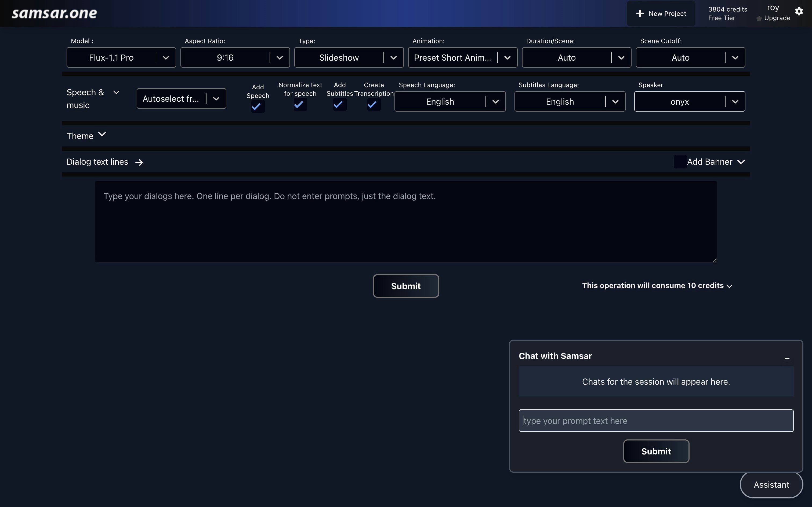Click the New Project button
The width and height of the screenshot is (812, 507).
pyautogui.click(x=661, y=13)
